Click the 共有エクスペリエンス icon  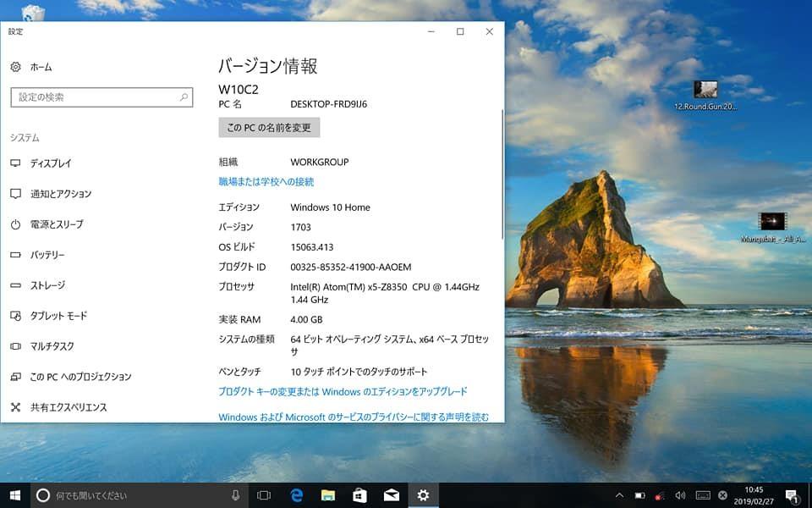point(15,407)
